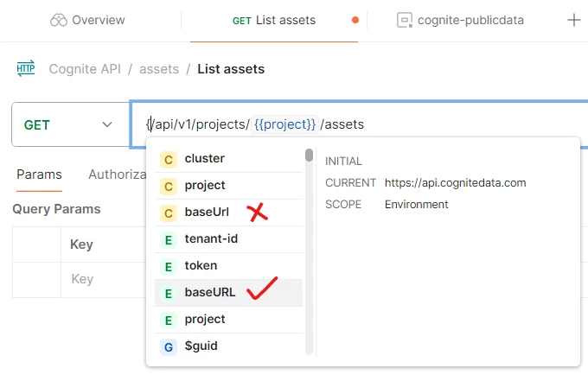Click the green E badge beside tenant-id
This screenshot has width=588, height=381.
pyautogui.click(x=169, y=240)
